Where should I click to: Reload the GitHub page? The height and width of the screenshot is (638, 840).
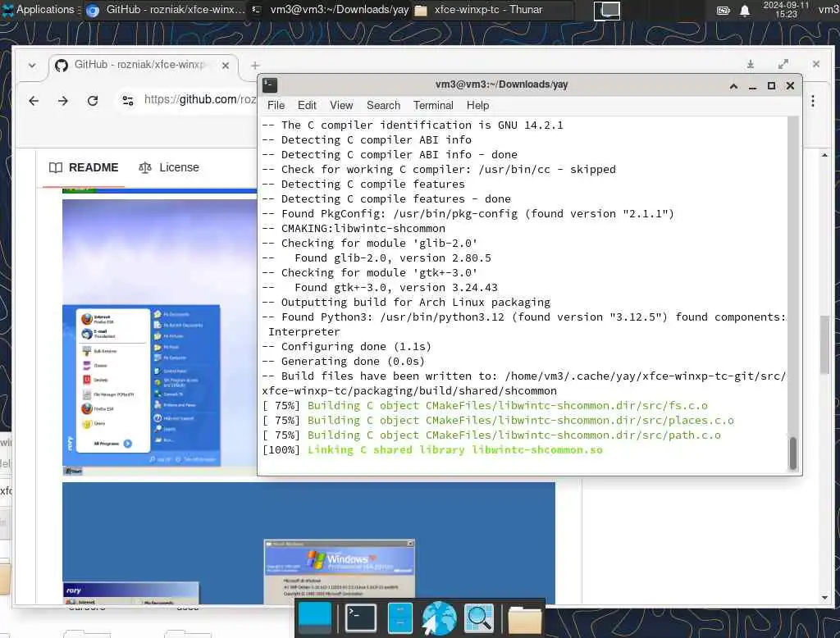93,101
